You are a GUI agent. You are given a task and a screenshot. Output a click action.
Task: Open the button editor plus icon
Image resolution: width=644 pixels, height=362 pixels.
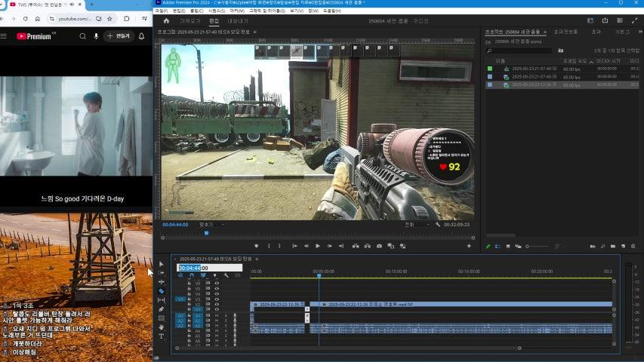click(469, 246)
